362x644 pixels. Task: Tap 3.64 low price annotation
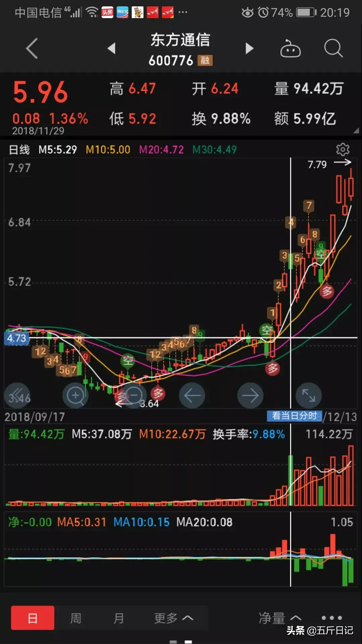(x=149, y=404)
